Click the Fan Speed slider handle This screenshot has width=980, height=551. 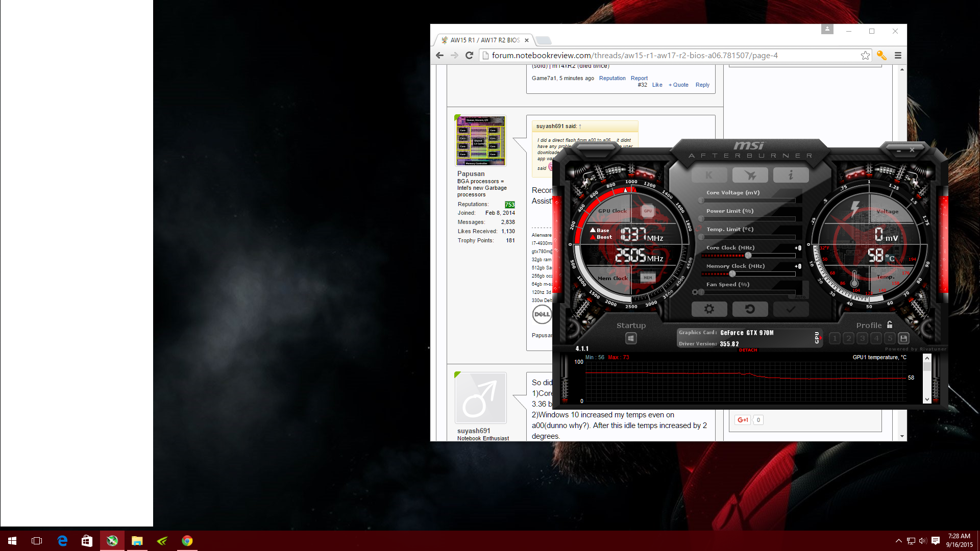tap(701, 292)
